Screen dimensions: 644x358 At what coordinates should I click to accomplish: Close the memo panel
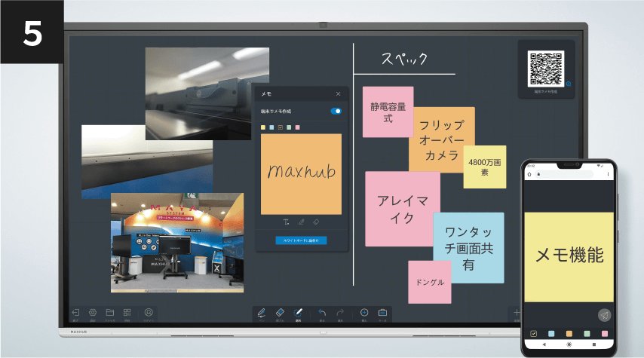338,93
